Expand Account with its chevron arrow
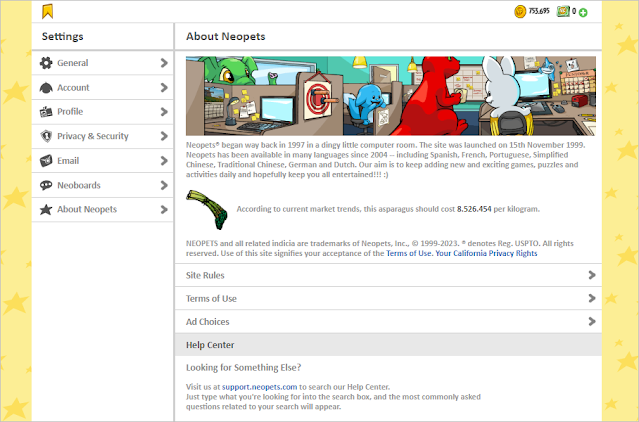 164,88
